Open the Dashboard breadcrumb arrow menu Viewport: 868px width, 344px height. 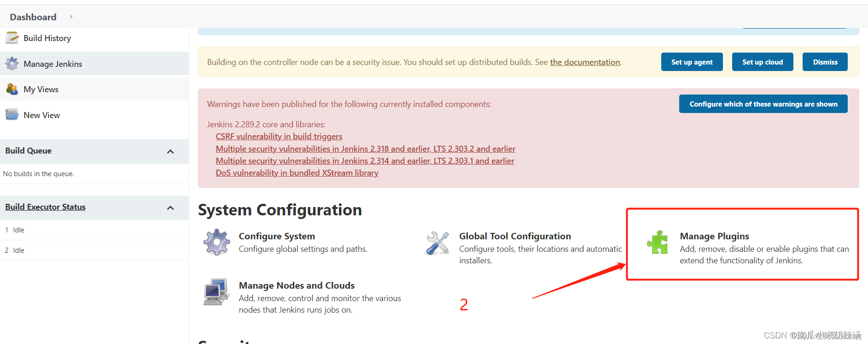coord(71,17)
